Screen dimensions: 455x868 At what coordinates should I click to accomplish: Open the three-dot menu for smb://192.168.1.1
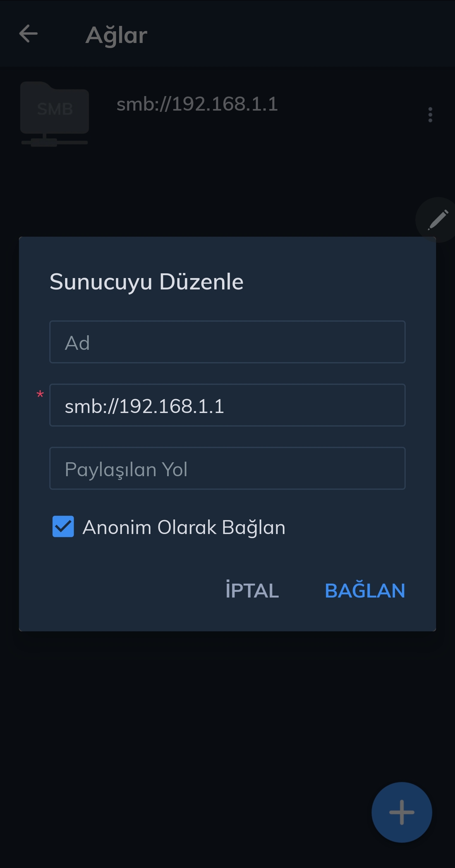pyautogui.click(x=430, y=115)
